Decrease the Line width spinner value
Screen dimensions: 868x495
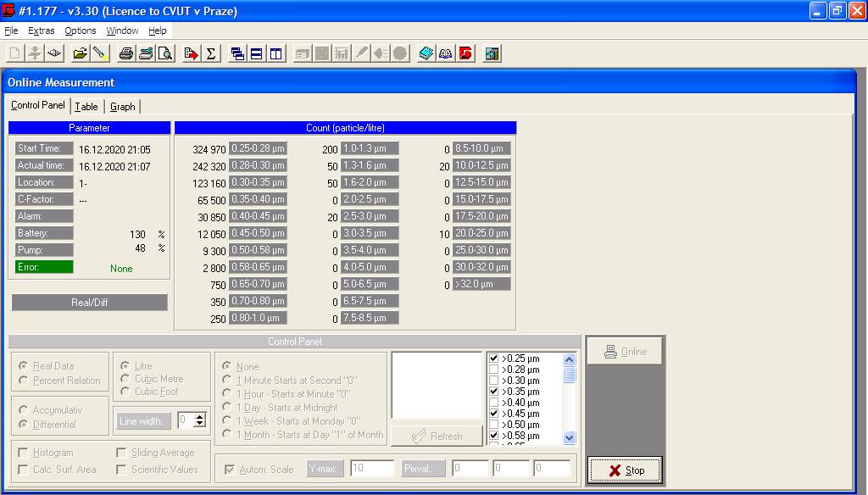pyautogui.click(x=200, y=424)
